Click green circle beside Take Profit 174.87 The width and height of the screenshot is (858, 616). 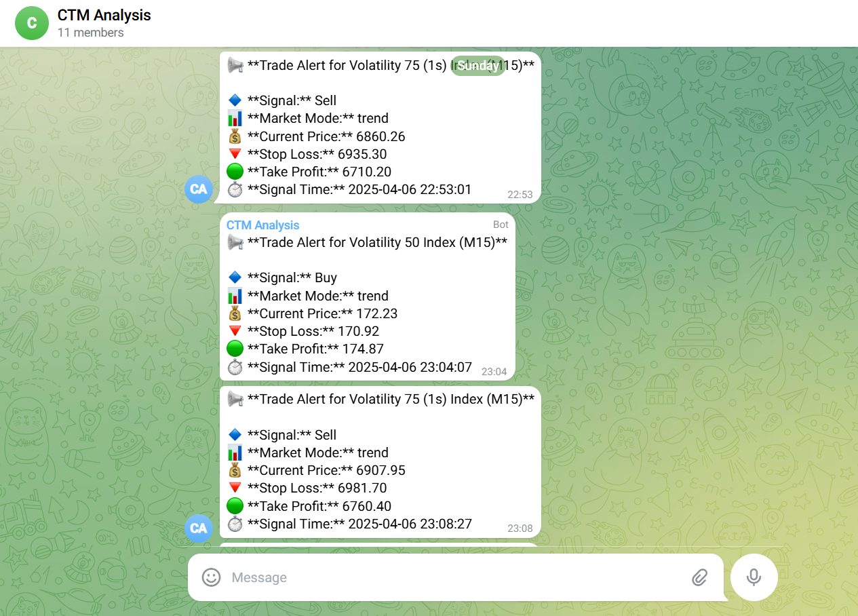pyautogui.click(x=235, y=349)
